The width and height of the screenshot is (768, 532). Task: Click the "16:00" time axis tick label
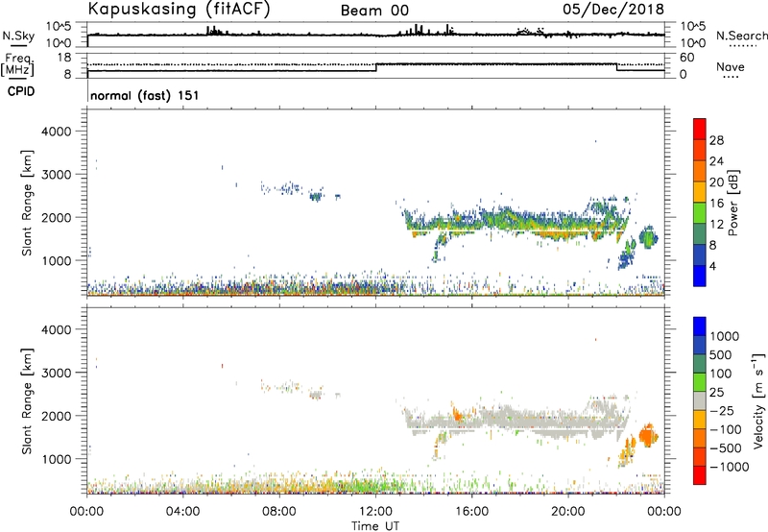pos(471,512)
